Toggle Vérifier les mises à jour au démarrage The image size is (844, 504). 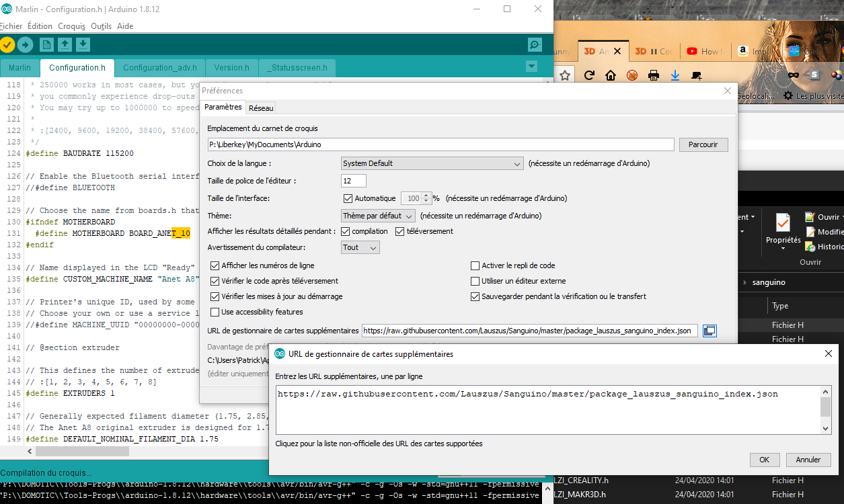(215, 296)
